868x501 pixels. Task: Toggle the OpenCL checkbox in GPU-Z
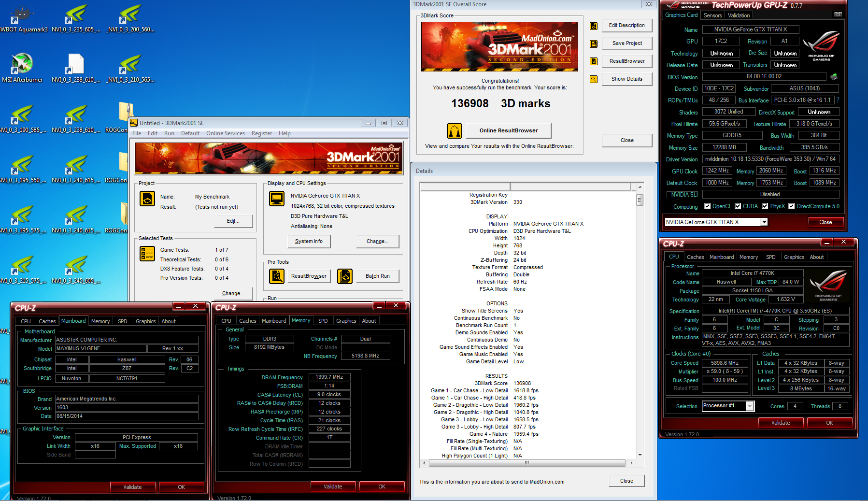[708, 206]
